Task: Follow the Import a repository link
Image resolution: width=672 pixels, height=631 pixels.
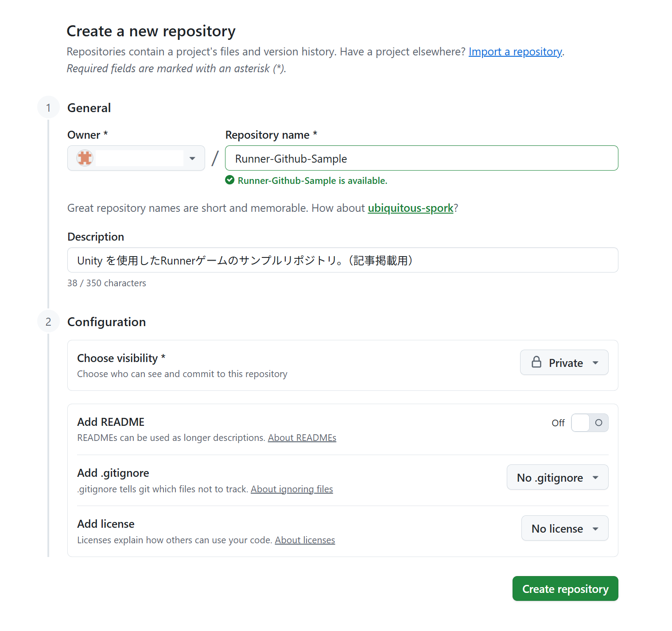Action: 515,52
